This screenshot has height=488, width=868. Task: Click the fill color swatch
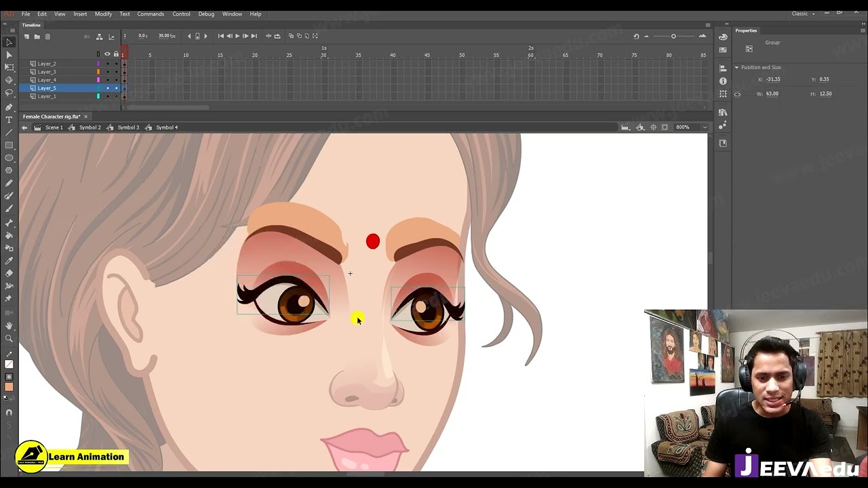[9, 387]
